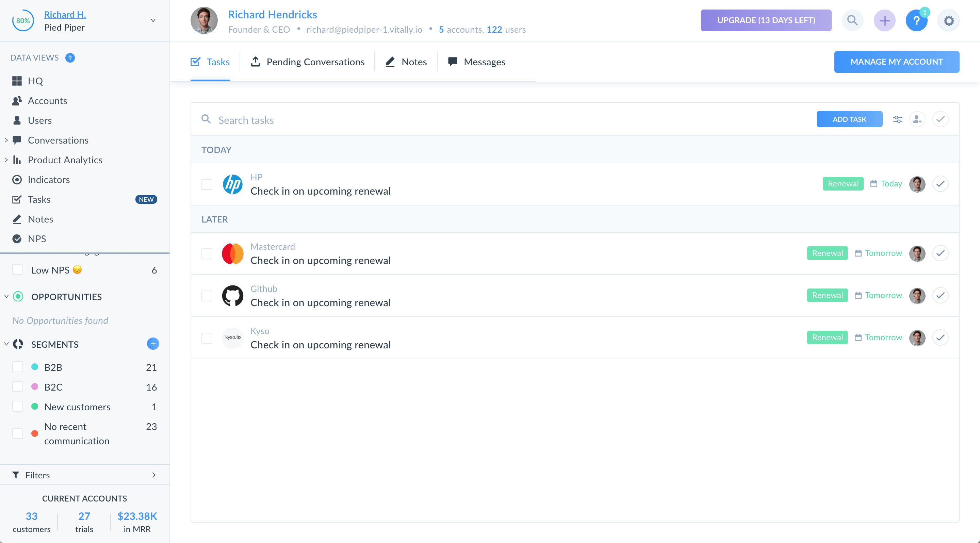Check the Mastercard task checkbox

point(207,253)
